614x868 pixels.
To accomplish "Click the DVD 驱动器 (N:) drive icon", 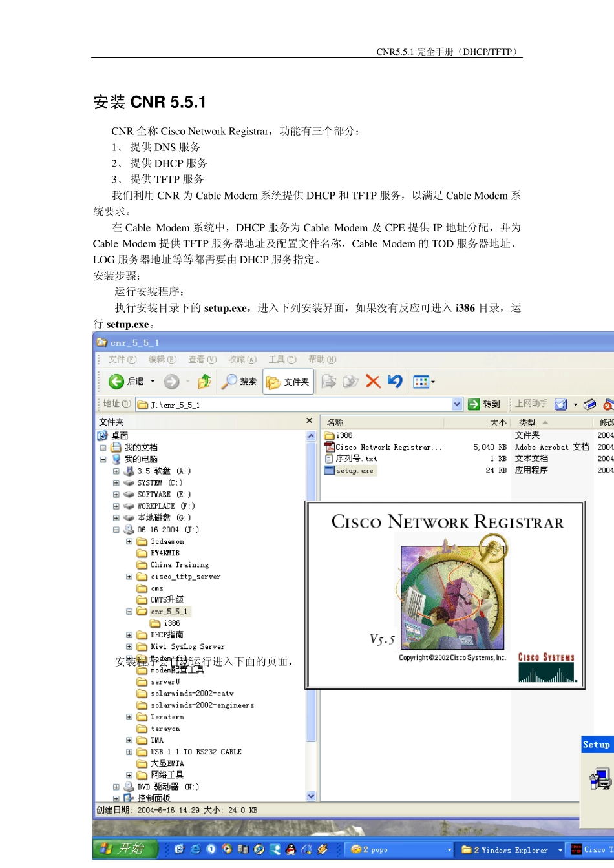I will (x=129, y=787).
